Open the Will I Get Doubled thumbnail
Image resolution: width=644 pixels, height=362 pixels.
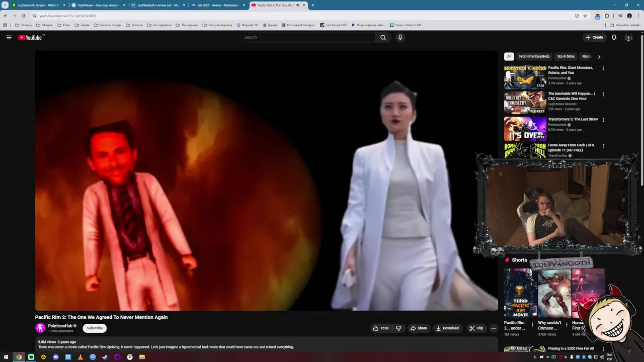[x=525, y=103]
